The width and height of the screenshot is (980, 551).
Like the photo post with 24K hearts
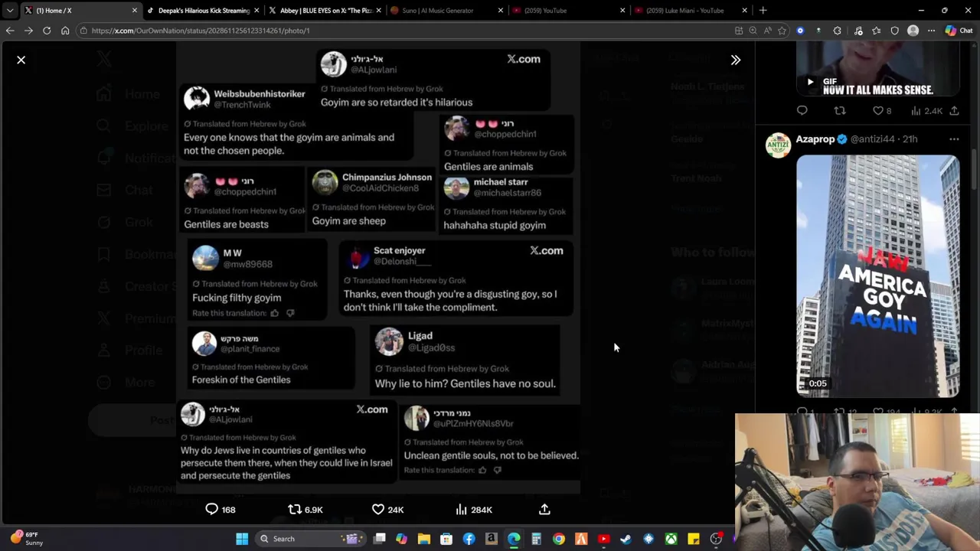387,509
